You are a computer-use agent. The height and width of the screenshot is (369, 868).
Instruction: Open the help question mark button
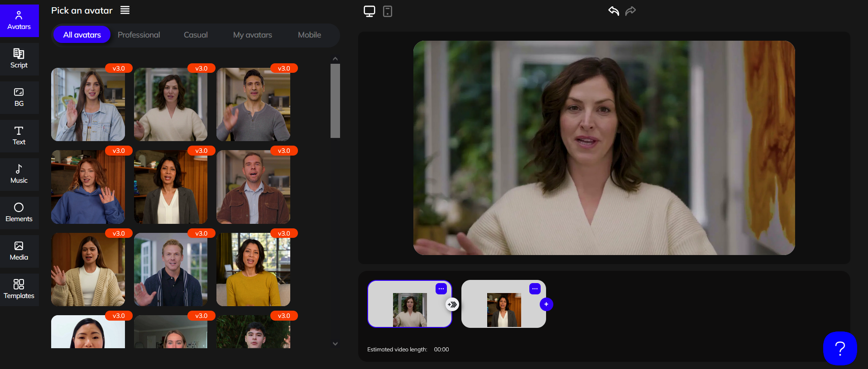click(840, 348)
